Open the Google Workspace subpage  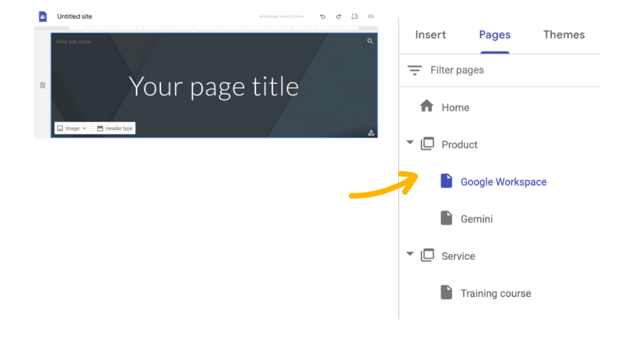(504, 182)
